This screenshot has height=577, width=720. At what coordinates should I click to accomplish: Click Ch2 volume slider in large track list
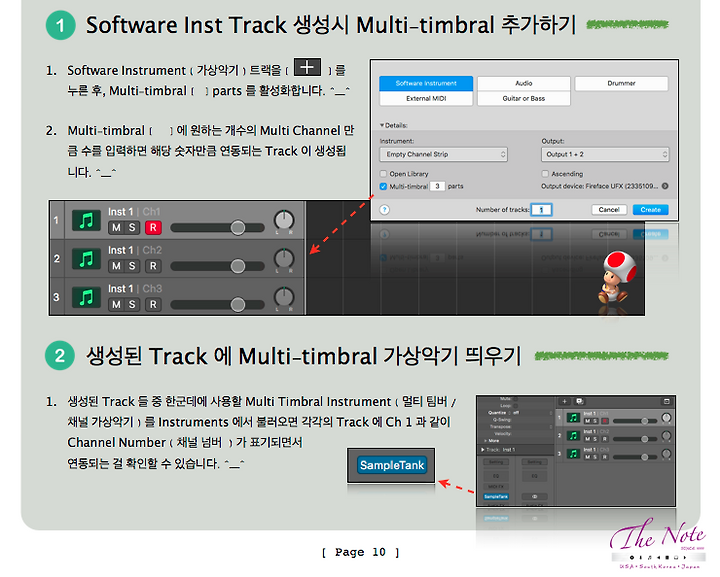(218, 266)
